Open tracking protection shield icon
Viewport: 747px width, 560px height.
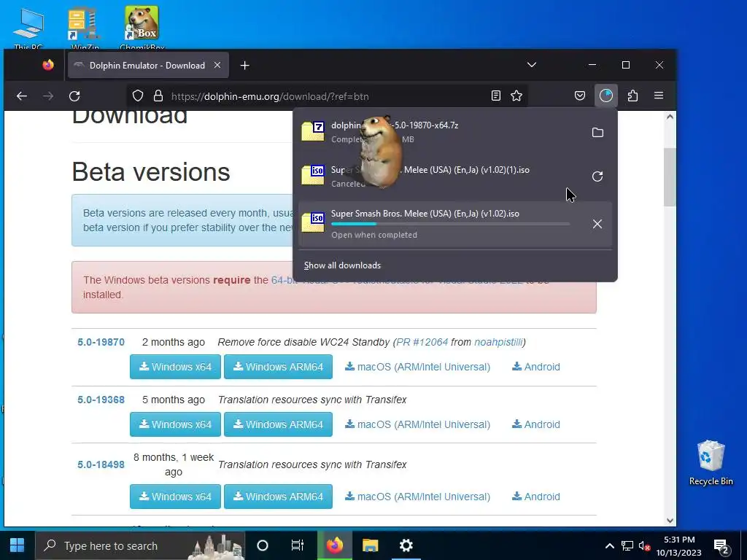pyautogui.click(x=138, y=96)
